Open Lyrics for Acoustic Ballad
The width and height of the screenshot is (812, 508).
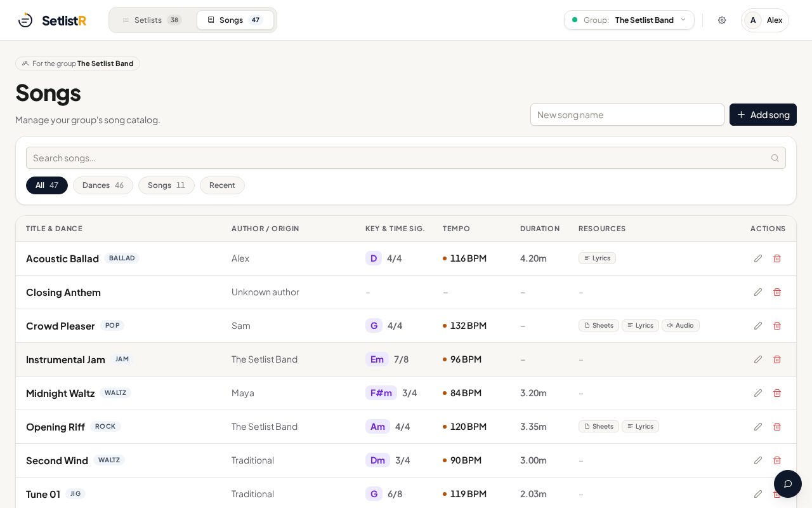click(x=597, y=258)
